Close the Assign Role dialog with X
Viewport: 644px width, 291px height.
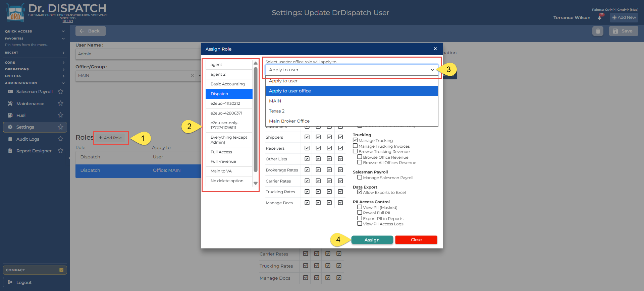coord(435,49)
